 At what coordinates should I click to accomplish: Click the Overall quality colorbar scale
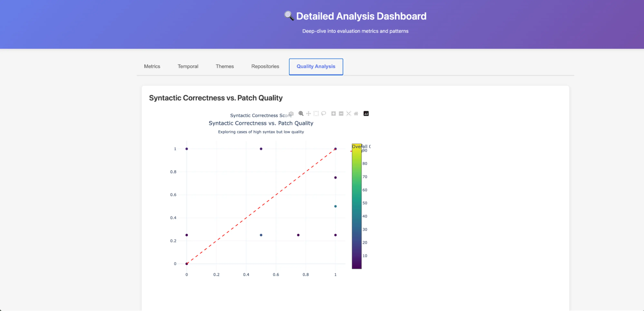pyautogui.click(x=356, y=207)
